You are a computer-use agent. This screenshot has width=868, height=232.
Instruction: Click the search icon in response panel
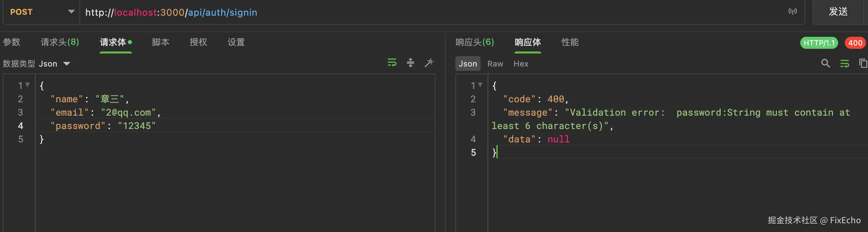[825, 64]
